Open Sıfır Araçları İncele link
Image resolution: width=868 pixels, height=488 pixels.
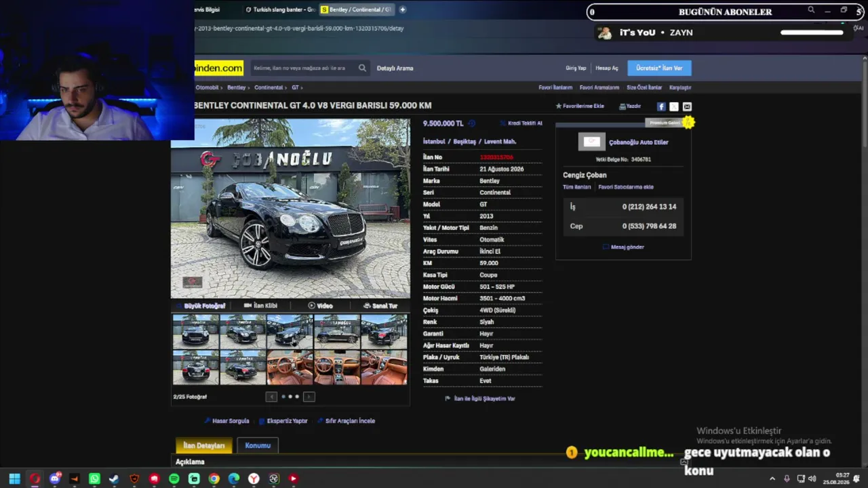pyautogui.click(x=346, y=421)
